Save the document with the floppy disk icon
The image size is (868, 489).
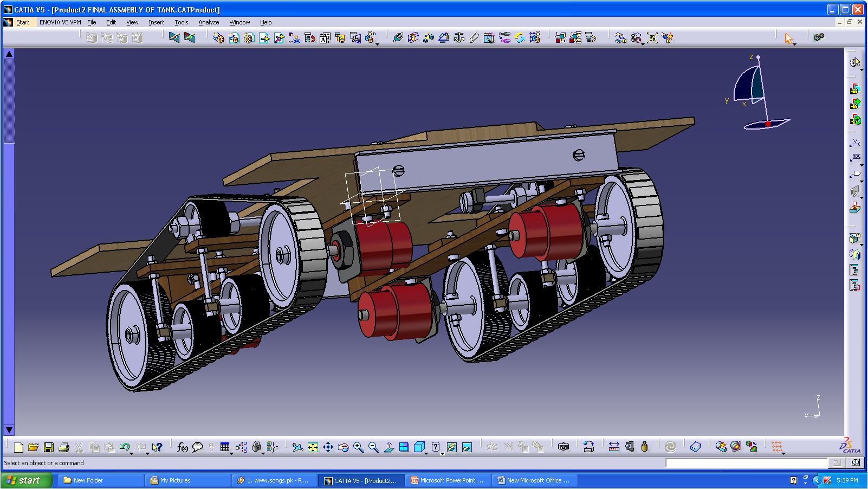[x=49, y=447]
